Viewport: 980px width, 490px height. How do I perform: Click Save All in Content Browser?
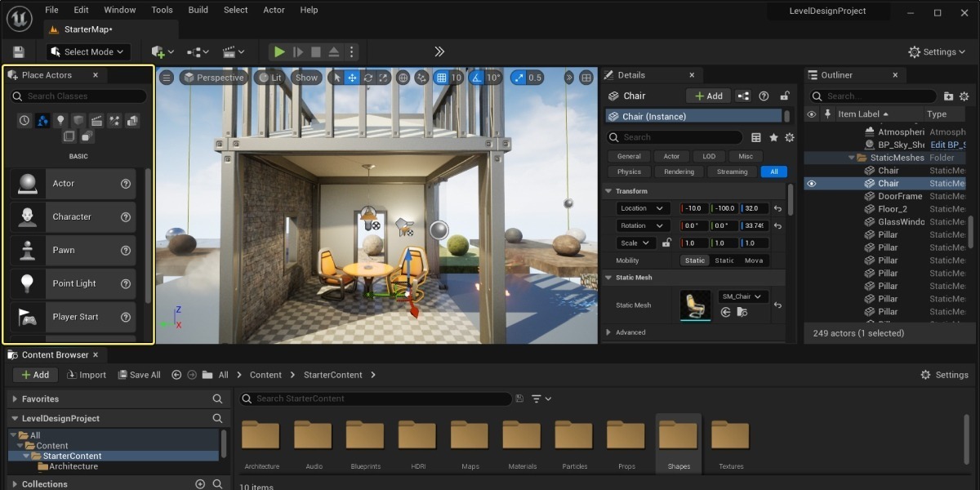point(139,375)
